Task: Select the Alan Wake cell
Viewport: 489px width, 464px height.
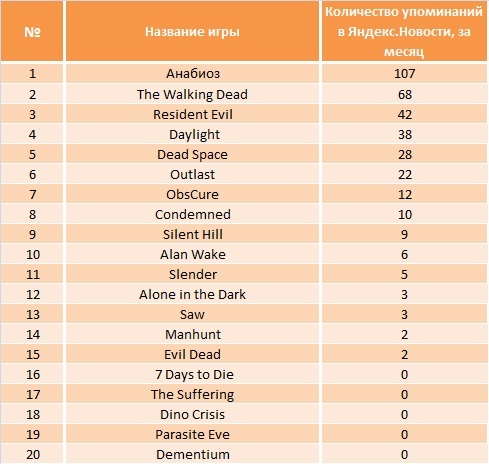Action: [x=192, y=254]
